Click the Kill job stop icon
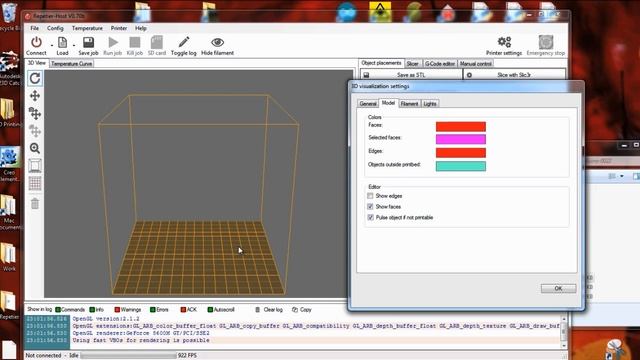 (135, 42)
